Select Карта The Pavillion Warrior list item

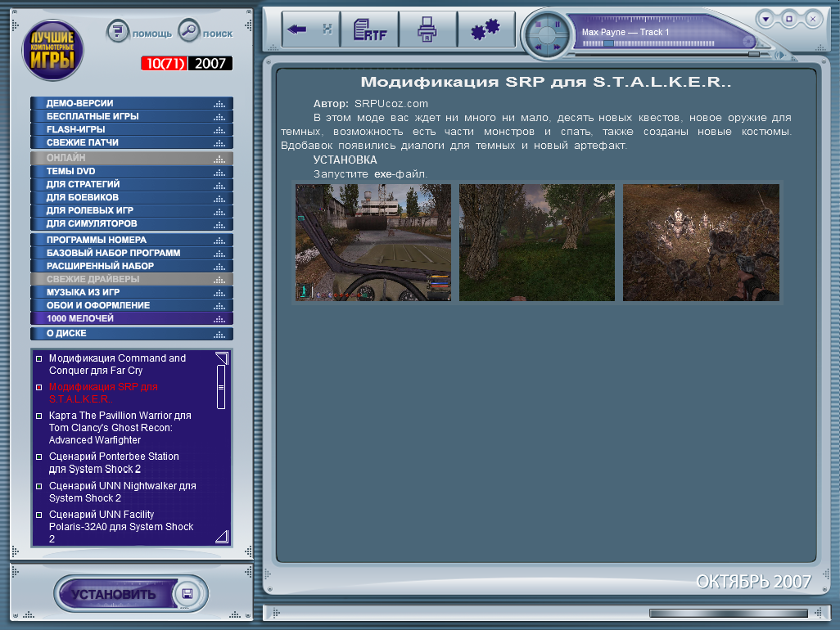point(120,428)
